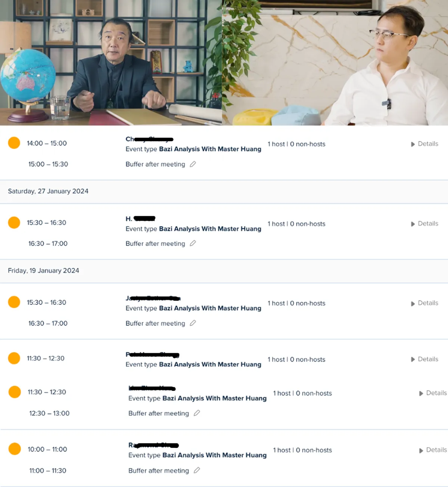Viewport: 448px width, 487px height.
Task: Edit buffer after the 14:00 meeting
Action: 193,164
